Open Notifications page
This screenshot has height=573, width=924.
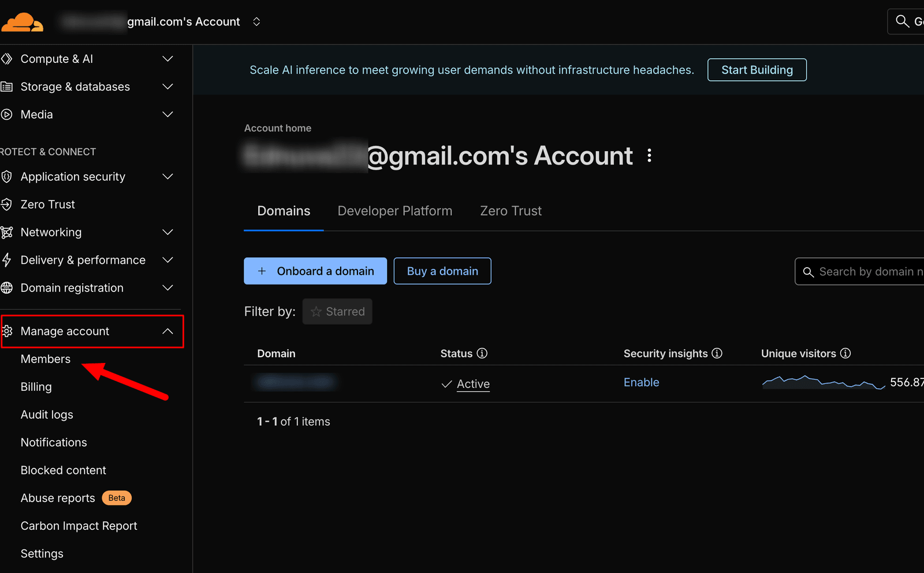[54, 442]
